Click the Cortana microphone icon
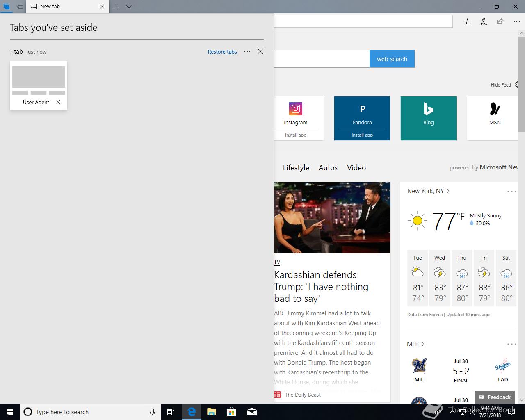525x420 pixels. 152,412
